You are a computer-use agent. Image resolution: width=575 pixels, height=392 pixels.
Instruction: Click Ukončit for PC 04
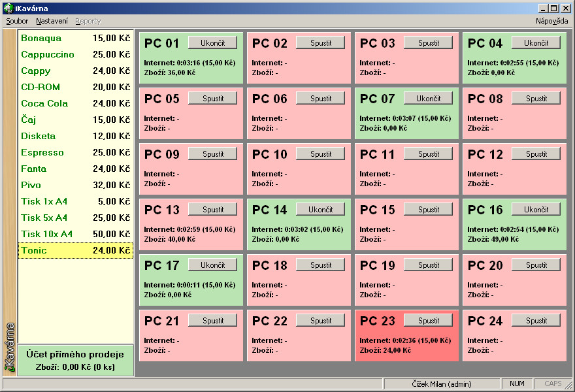click(536, 42)
